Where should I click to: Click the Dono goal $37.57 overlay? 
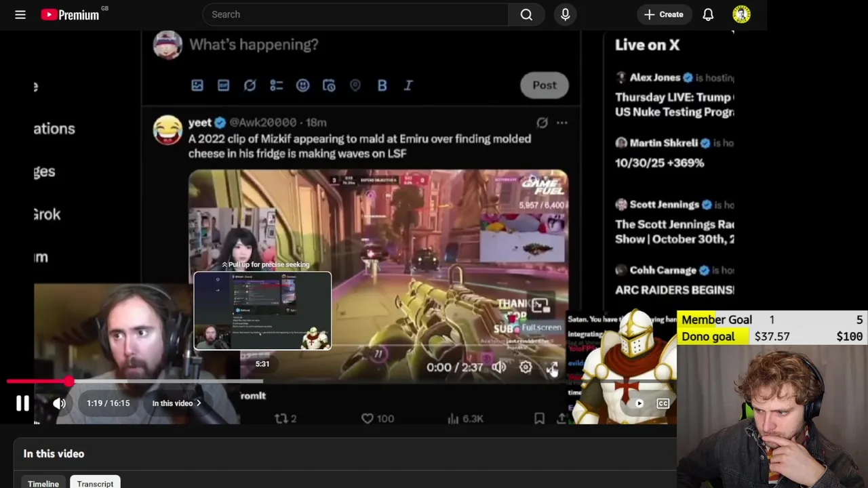pyautogui.click(x=772, y=337)
